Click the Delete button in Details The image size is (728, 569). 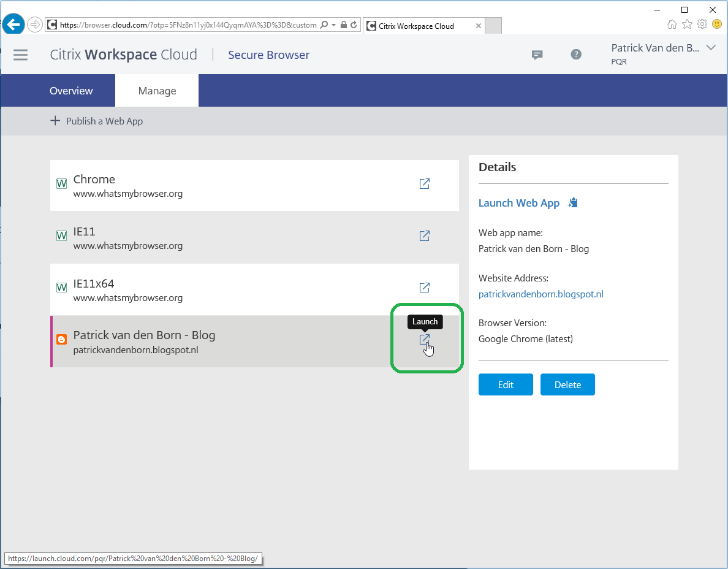567,384
